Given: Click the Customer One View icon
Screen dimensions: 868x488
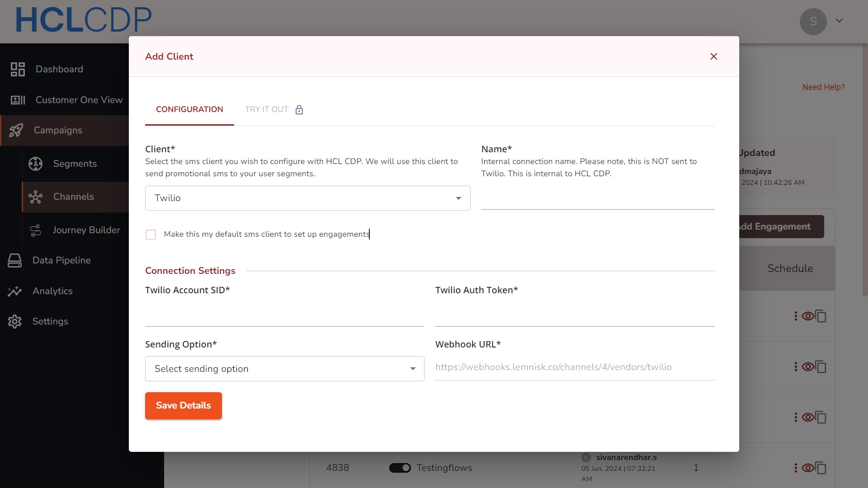Looking at the screenshot, I should coord(18,100).
